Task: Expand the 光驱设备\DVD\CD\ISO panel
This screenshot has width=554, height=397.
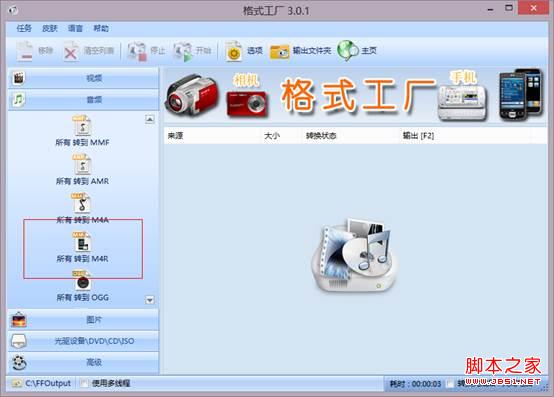Action: (x=83, y=341)
